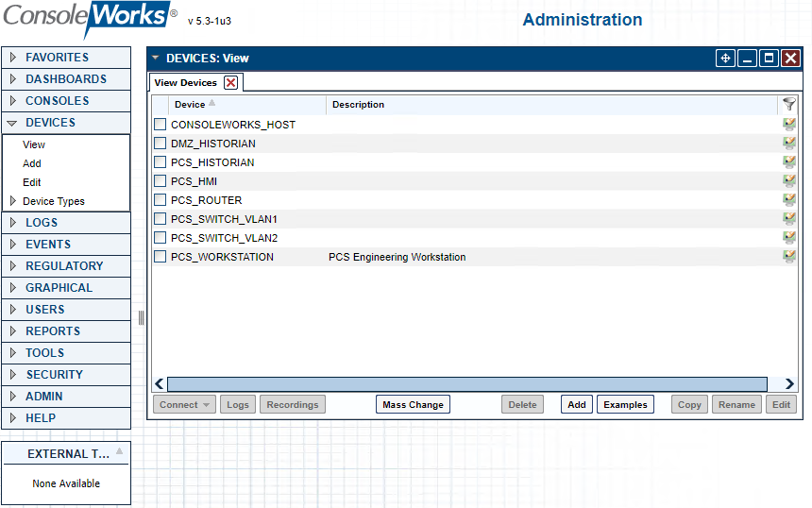Check the PCS_HISTORIAN checkbox

(x=160, y=162)
